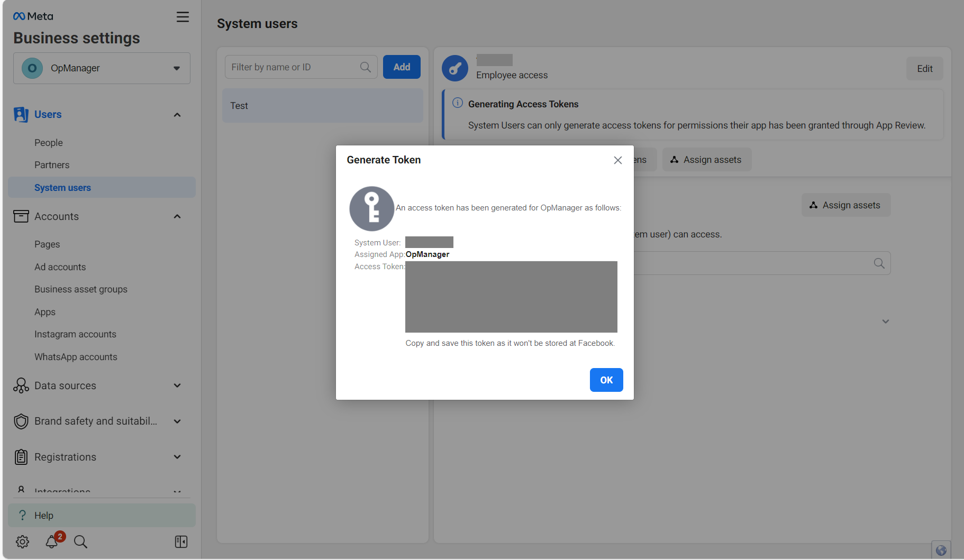Viewport: 964px width, 560px height.
Task: Expand the assets list chevron
Action: 886,322
